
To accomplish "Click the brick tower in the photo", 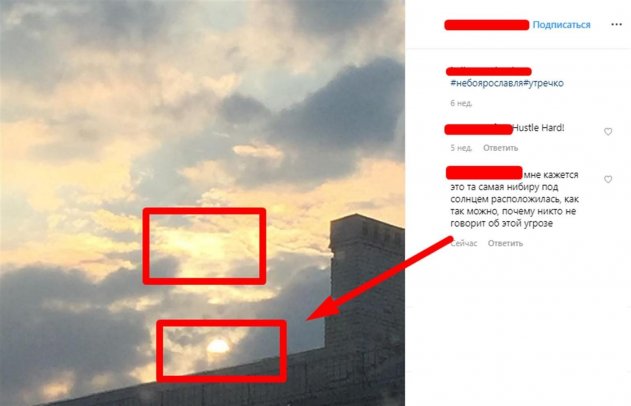I will click(366, 282).
